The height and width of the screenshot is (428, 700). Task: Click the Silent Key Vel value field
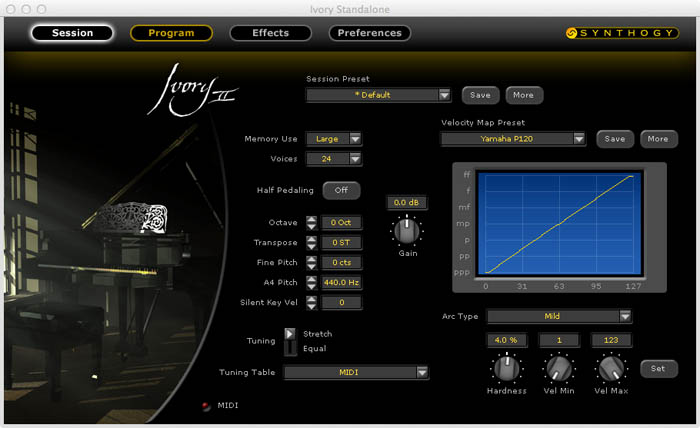tap(342, 303)
